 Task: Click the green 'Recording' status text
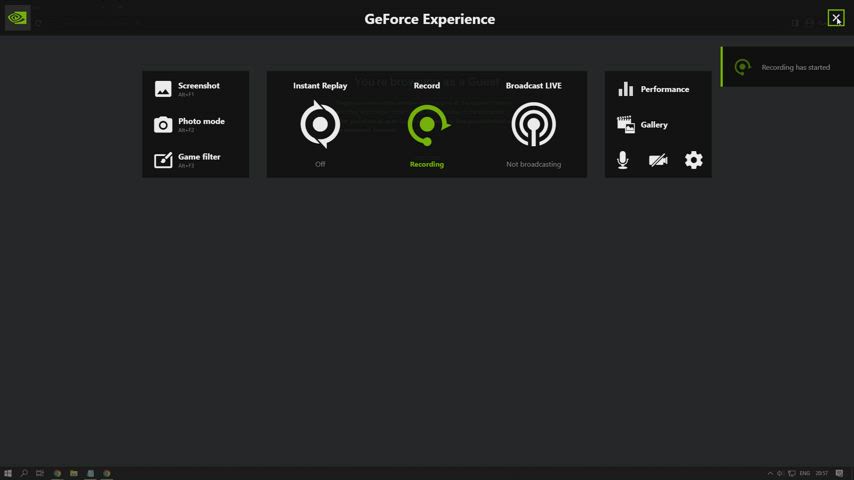[x=426, y=164]
